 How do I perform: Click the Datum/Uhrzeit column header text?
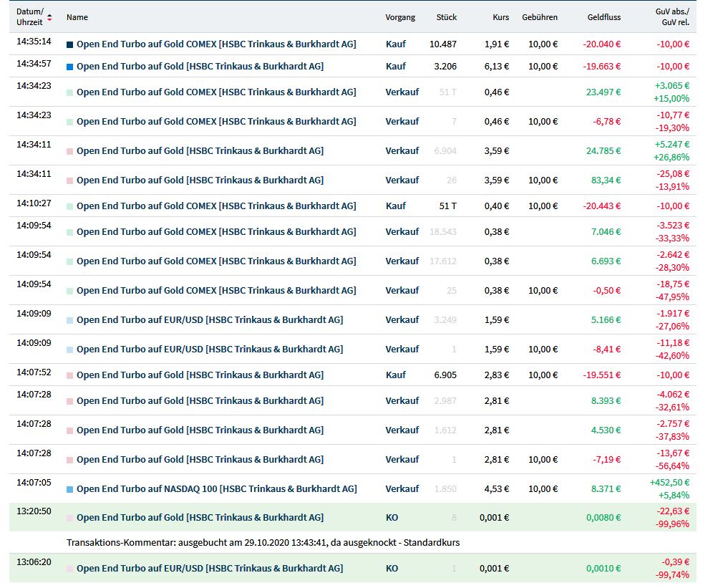29,17
